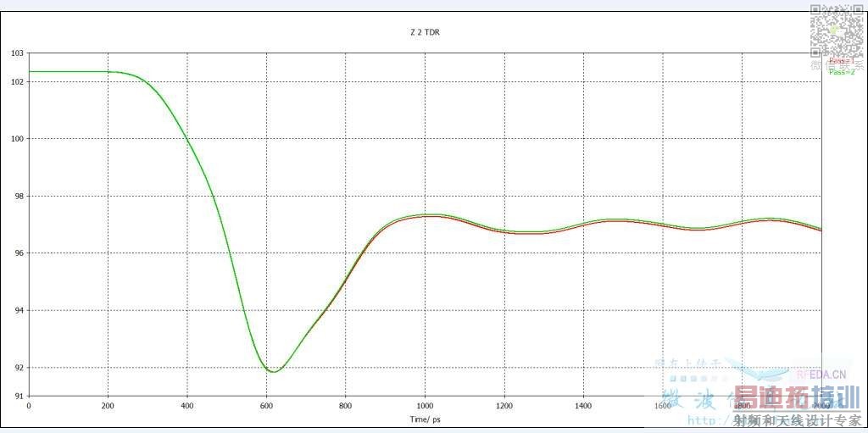Click the y-axis tick label "102"
Screen dimensions: 868x433
(19, 82)
